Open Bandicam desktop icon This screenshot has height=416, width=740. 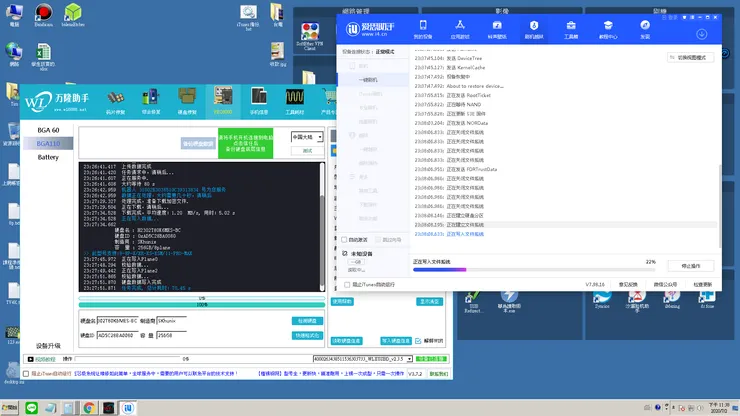[x=43, y=15]
